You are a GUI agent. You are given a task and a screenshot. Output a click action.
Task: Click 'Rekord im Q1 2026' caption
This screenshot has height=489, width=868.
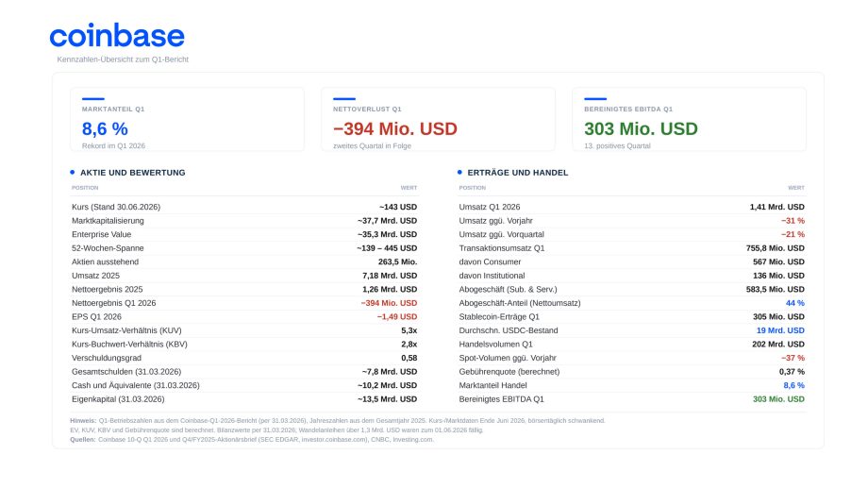(x=113, y=146)
